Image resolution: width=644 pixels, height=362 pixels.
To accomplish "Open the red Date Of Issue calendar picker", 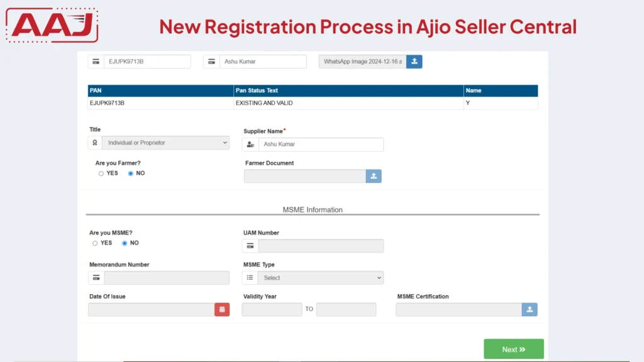I will coord(222,309).
